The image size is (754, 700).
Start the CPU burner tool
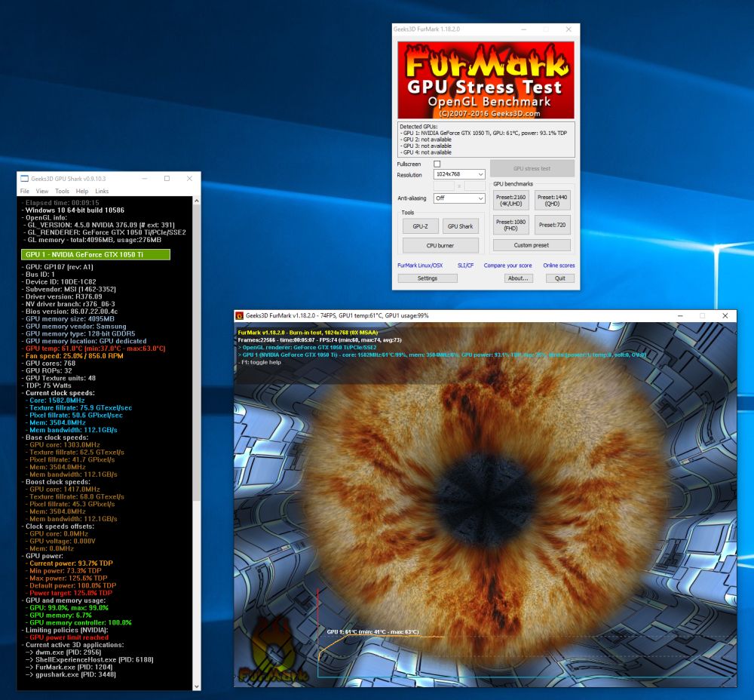point(440,245)
